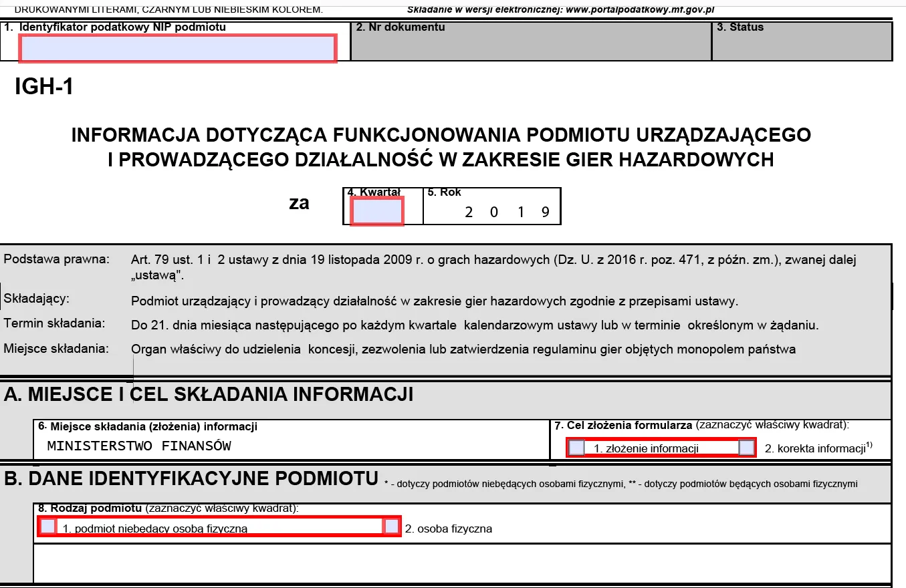
Task: Tick the '2. korekta informacji' checkbox
Action: 747,448
